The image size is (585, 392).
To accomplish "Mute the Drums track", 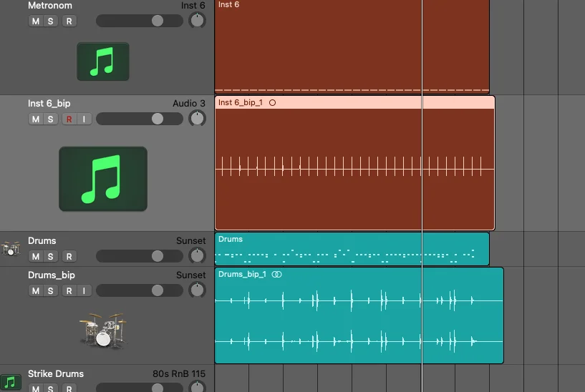I will [x=36, y=256].
